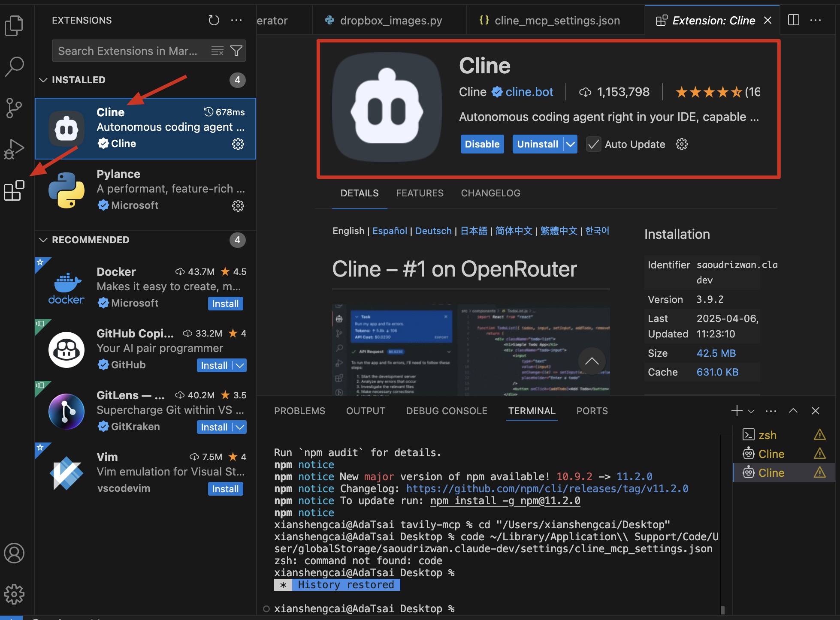The width and height of the screenshot is (840, 620).
Task: Switch to the DEBUG CONSOLE tab
Action: (447, 411)
